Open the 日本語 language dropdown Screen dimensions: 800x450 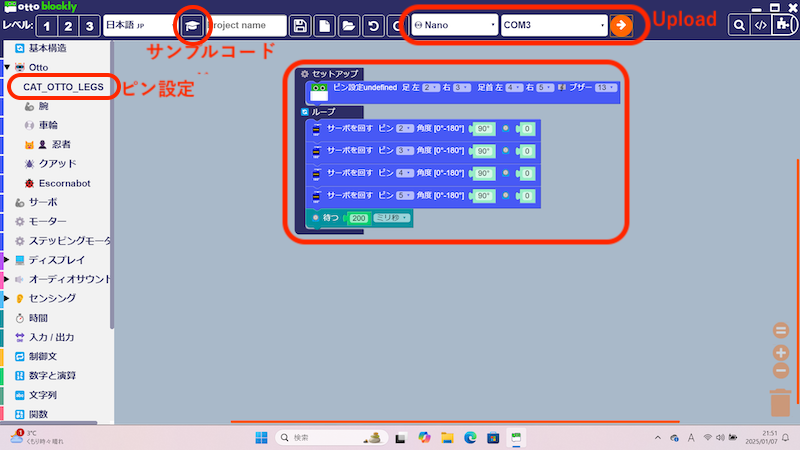(137, 25)
